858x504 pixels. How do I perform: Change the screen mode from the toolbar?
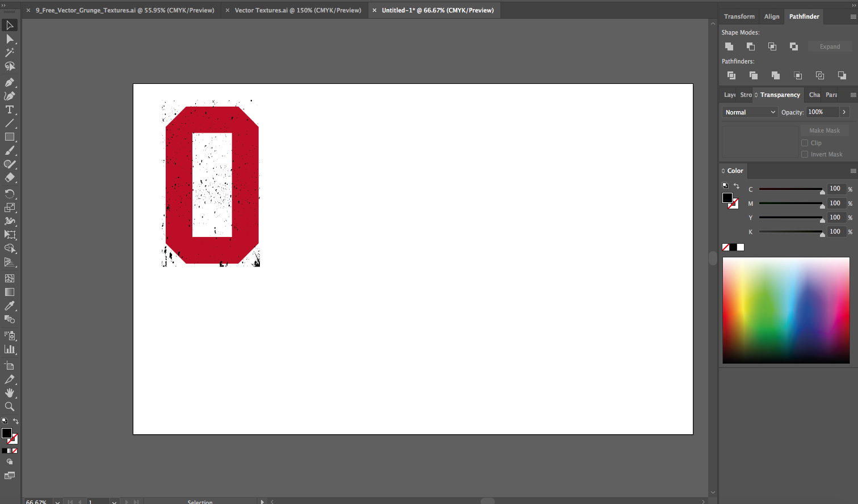point(10,476)
